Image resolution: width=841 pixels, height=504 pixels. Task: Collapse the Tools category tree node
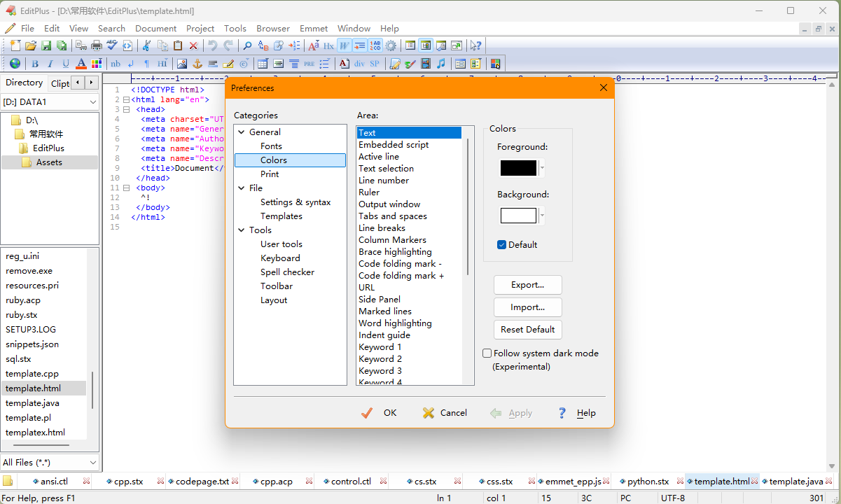(242, 230)
